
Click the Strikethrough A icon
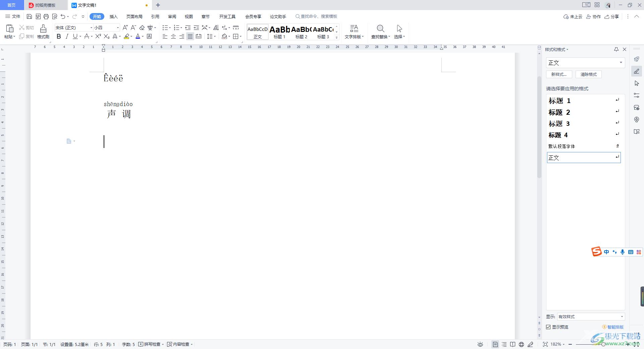pos(87,36)
